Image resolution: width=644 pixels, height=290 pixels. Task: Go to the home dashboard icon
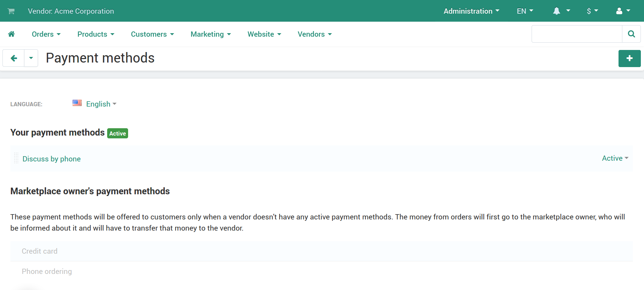12,34
